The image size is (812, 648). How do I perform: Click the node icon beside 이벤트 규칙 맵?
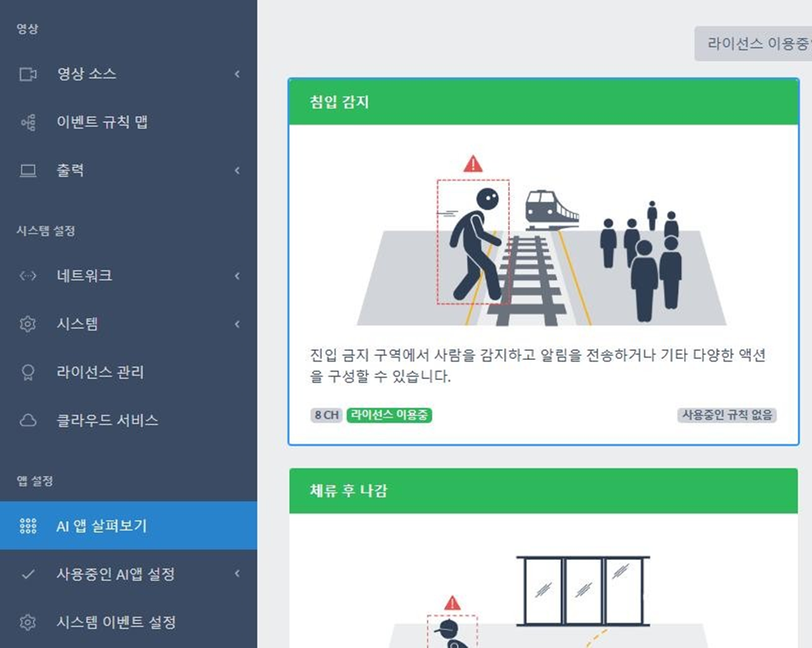[28, 122]
